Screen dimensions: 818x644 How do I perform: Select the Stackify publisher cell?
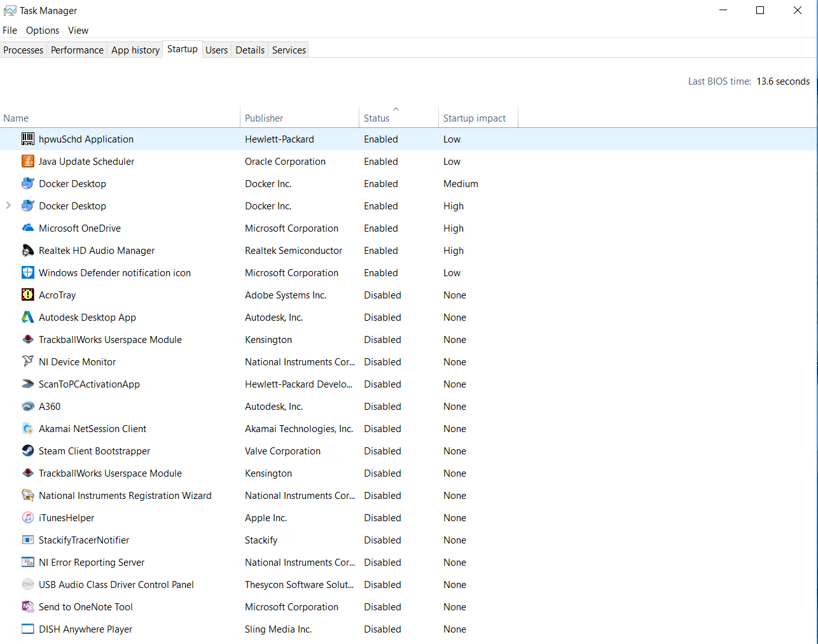click(x=261, y=540)
